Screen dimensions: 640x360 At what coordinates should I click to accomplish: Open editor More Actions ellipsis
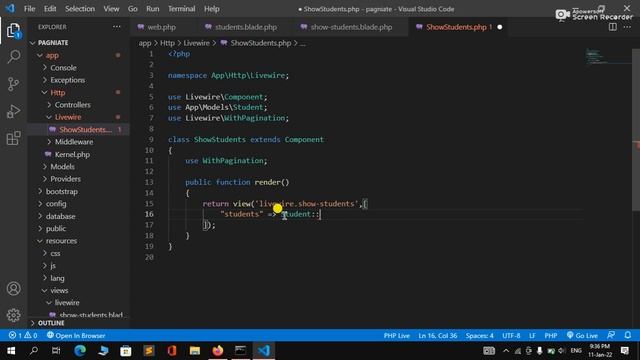click(627, 27)
